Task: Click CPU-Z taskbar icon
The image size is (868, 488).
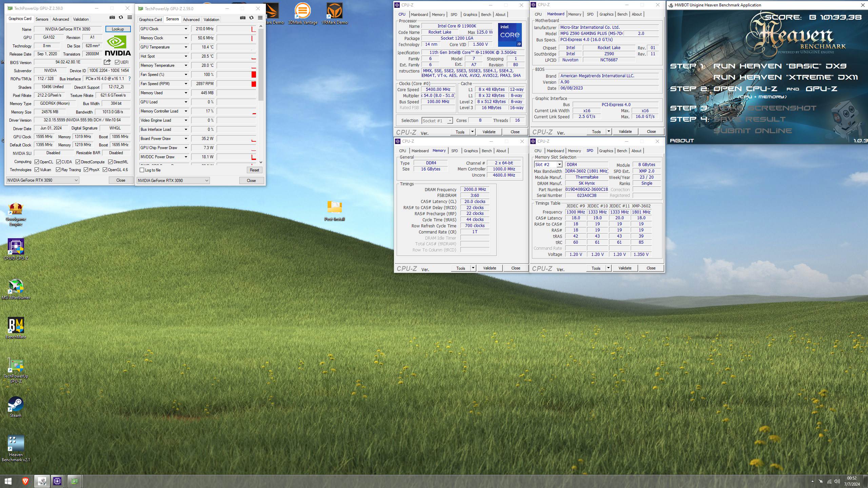Action: pyautogui.click(x=57, y=481)
